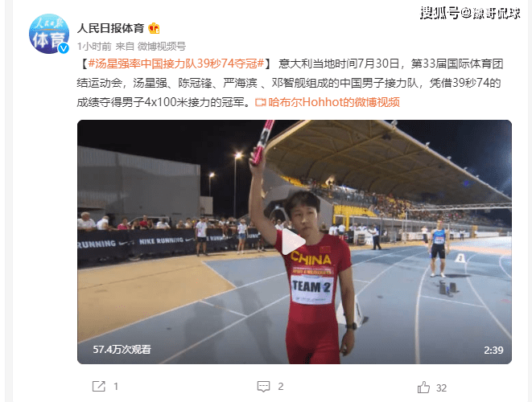The width and height of the screenshot is (532, 402).
Task: Like the post with thumbs-up icon
Action: point(423,387)
